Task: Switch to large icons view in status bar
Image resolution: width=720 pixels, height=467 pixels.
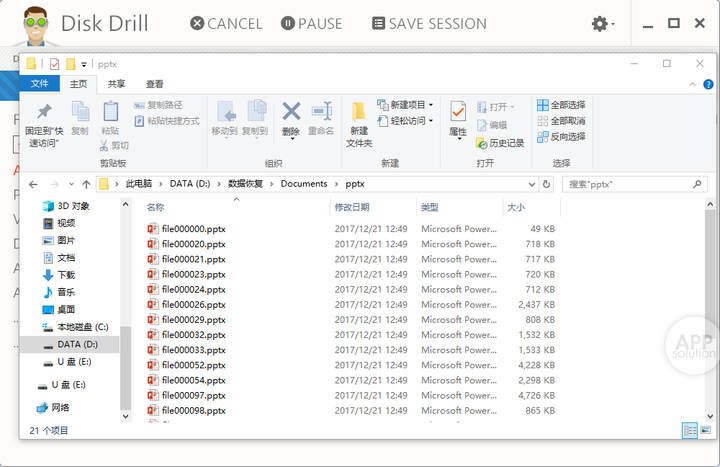Action: point(705,430)
